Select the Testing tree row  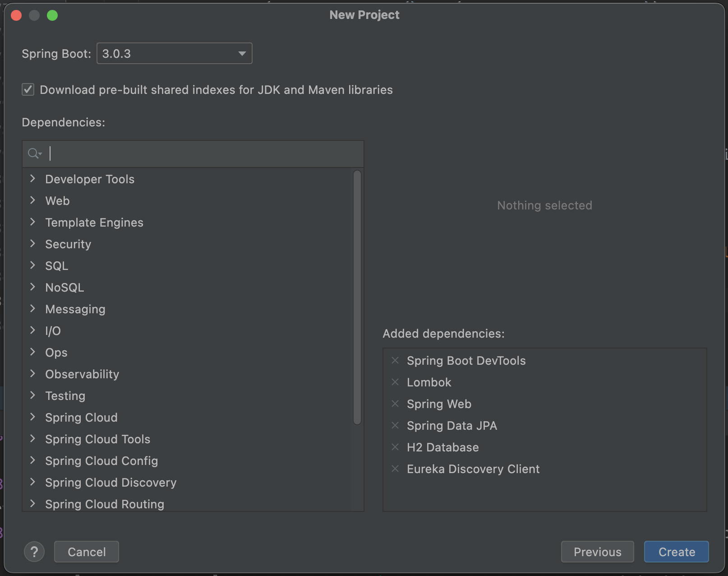[x=187, y=396]
